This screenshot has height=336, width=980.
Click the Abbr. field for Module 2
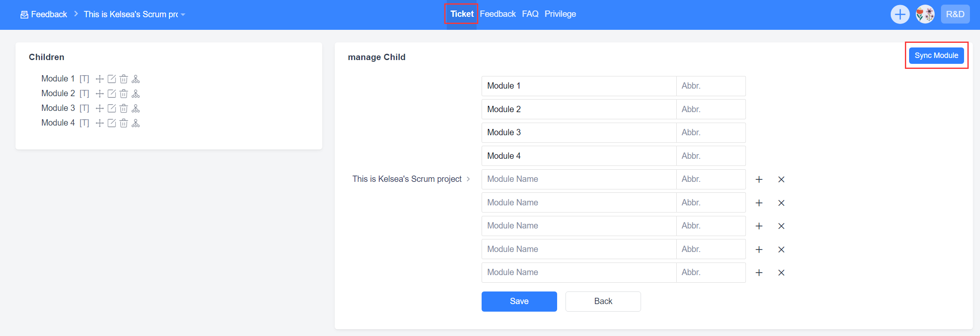pyautogui.click(x=711, y=109)
